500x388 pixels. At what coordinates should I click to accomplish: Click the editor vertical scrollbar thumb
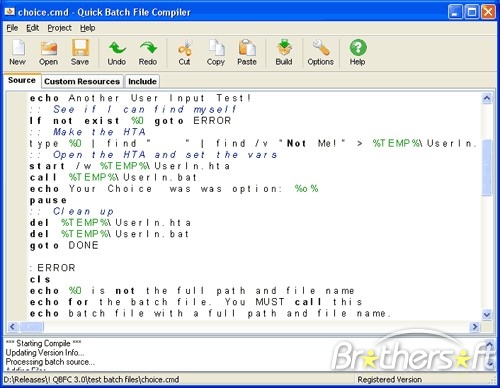(x=487, y=168)
